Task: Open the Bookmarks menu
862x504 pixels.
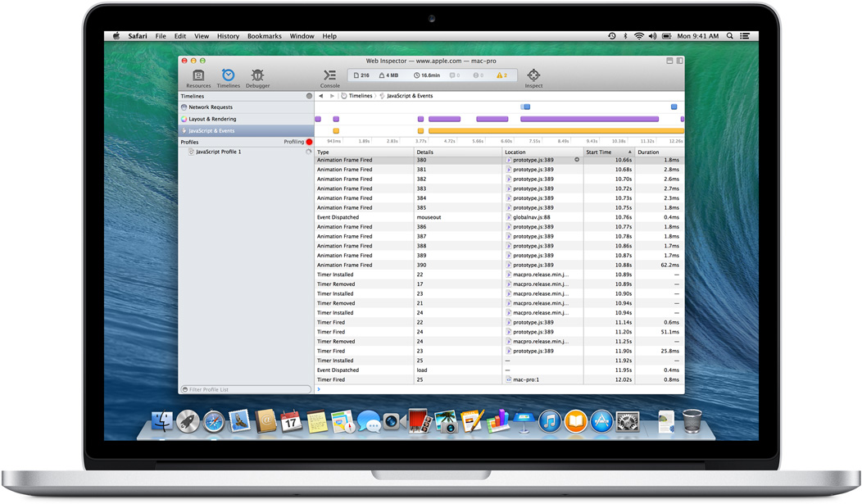Action: pyautogui.click(x=264, y=36)
